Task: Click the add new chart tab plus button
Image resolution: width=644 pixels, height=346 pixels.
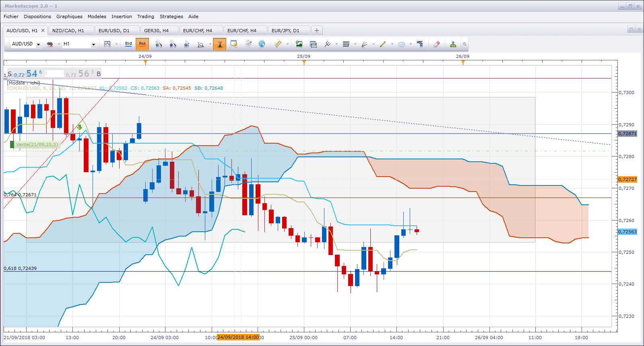Action: (x=317, y=31)
